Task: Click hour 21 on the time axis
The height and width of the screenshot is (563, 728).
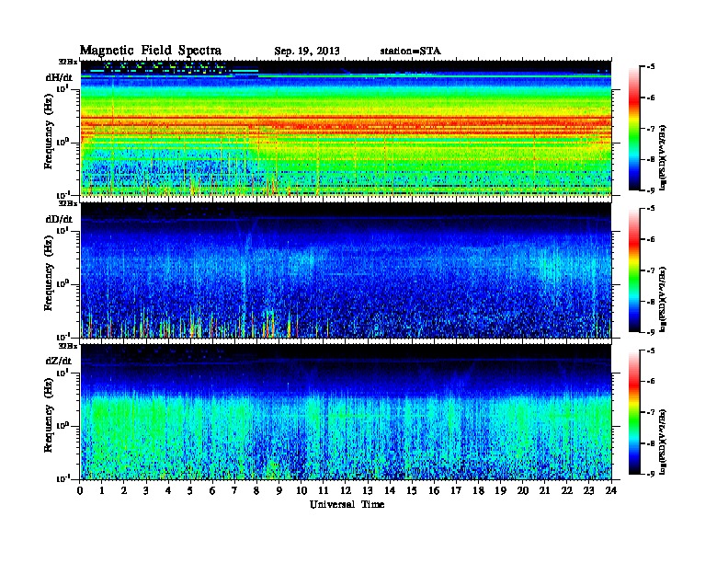Action: [544, 491]
